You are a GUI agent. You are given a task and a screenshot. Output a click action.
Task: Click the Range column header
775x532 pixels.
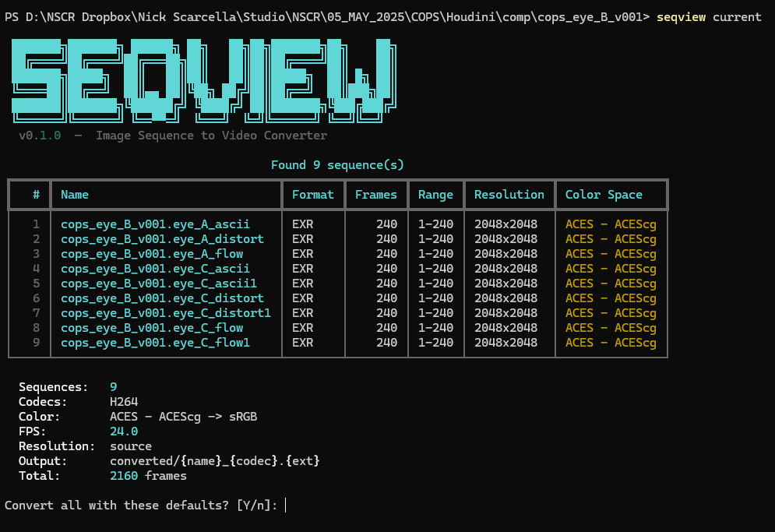[435, 195]
